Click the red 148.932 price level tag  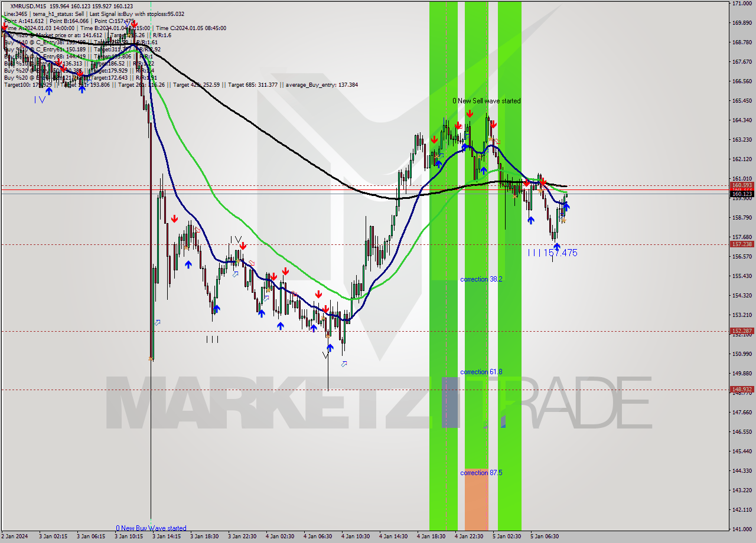pyautogui.click(x=742, y=390)
